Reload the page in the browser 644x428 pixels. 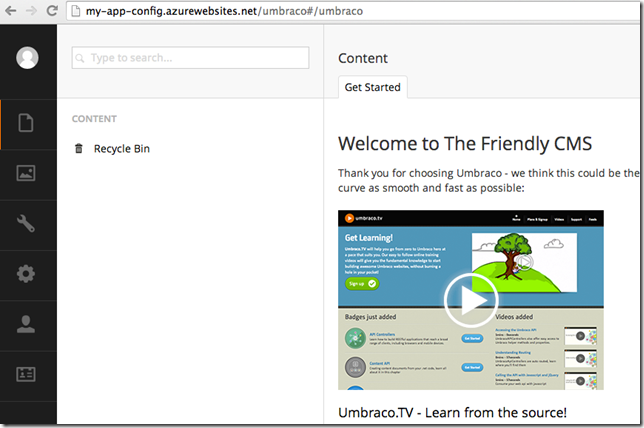(52, 11)
